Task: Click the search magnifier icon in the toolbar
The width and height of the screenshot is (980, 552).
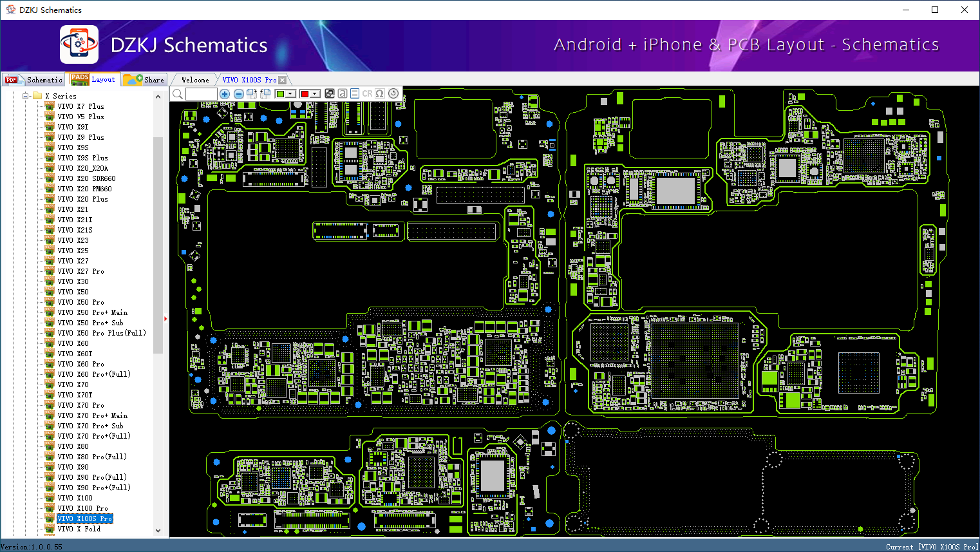Action: click(178, 94)
